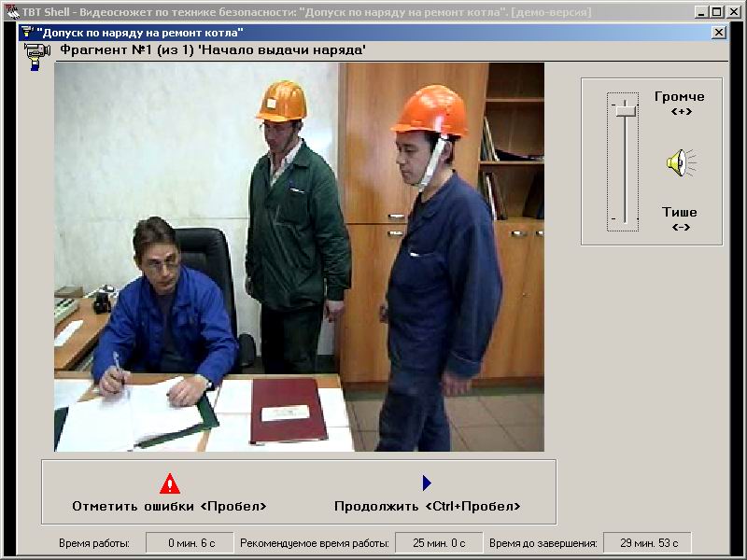
Task: Click the inner dialog title bar icon
Action: [x=27, y=33]
